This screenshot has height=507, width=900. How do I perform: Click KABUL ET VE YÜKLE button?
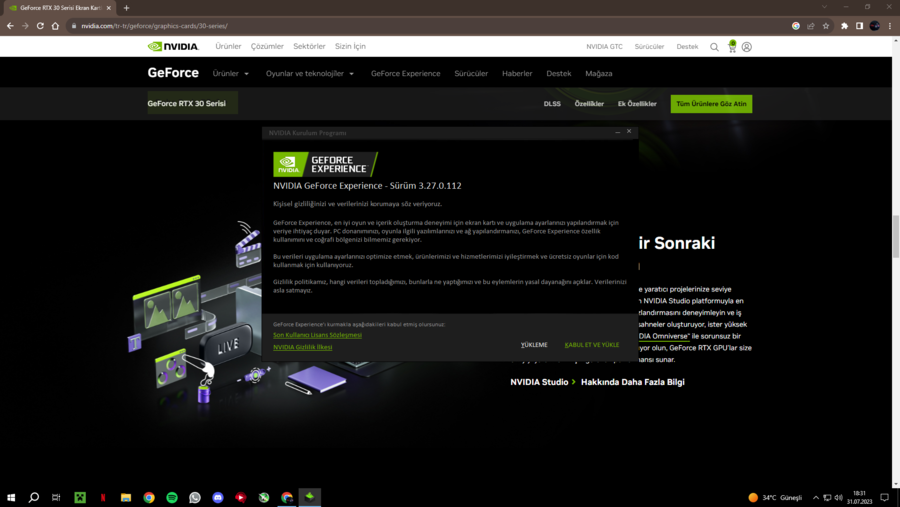(592, 345)
